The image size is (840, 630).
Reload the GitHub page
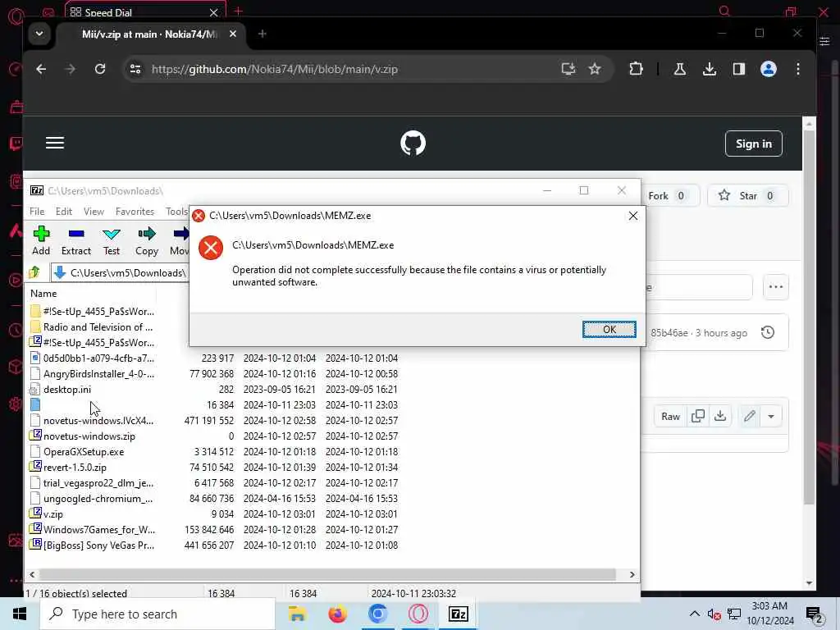100,69
